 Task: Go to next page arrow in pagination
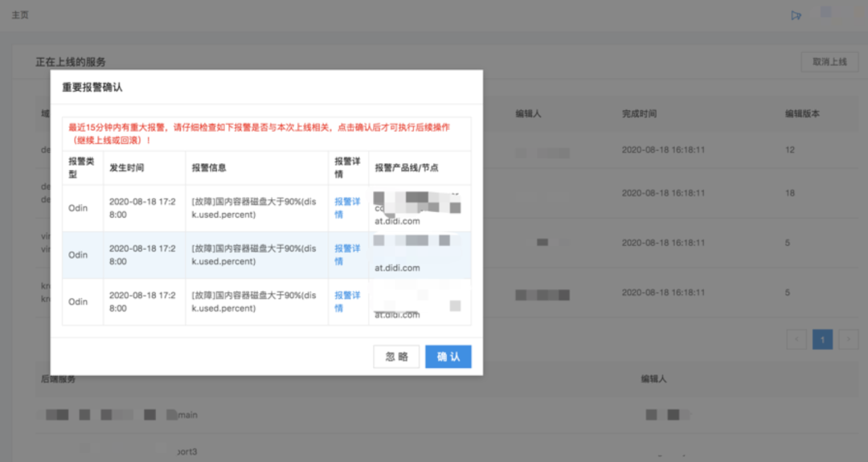[x=849, y=339]
